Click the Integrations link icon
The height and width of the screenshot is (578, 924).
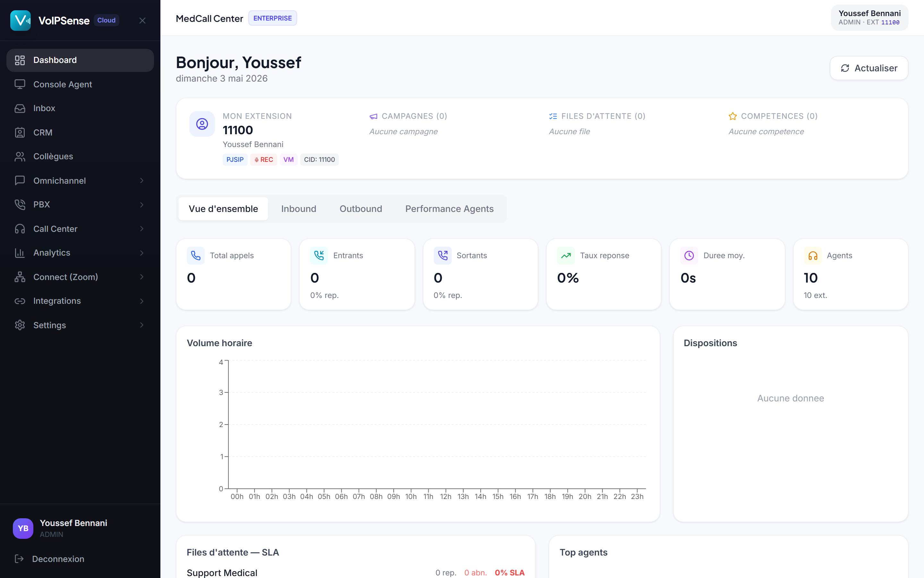pyautogui.click(x=20, y=301)
